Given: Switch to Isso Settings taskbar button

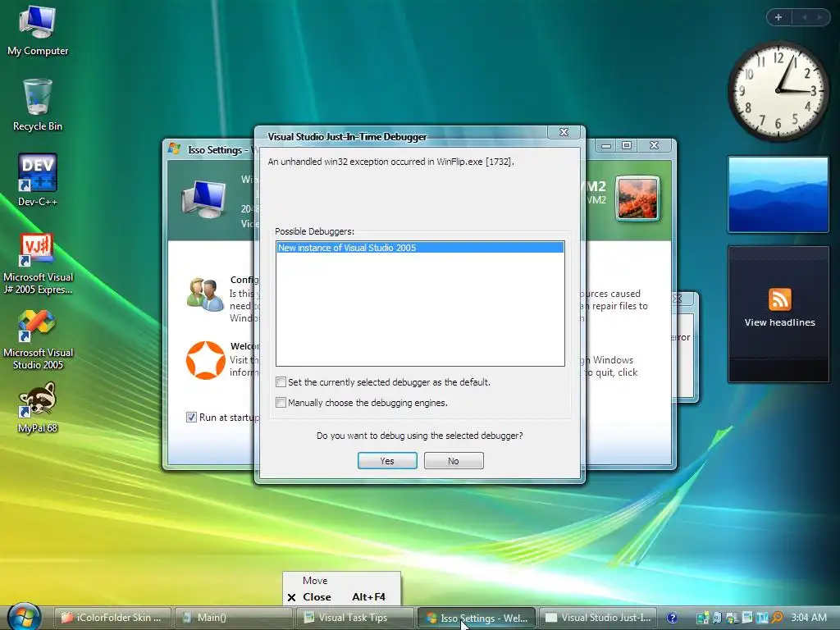Looking at the screenshot, I should pyautogui.click(x=477, y=618).
